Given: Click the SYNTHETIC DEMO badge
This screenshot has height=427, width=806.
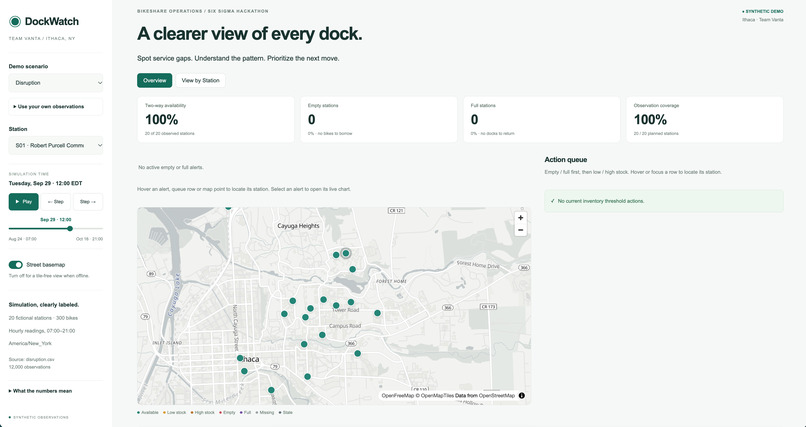Looking at the screenshot, I should tap(763, 11).
